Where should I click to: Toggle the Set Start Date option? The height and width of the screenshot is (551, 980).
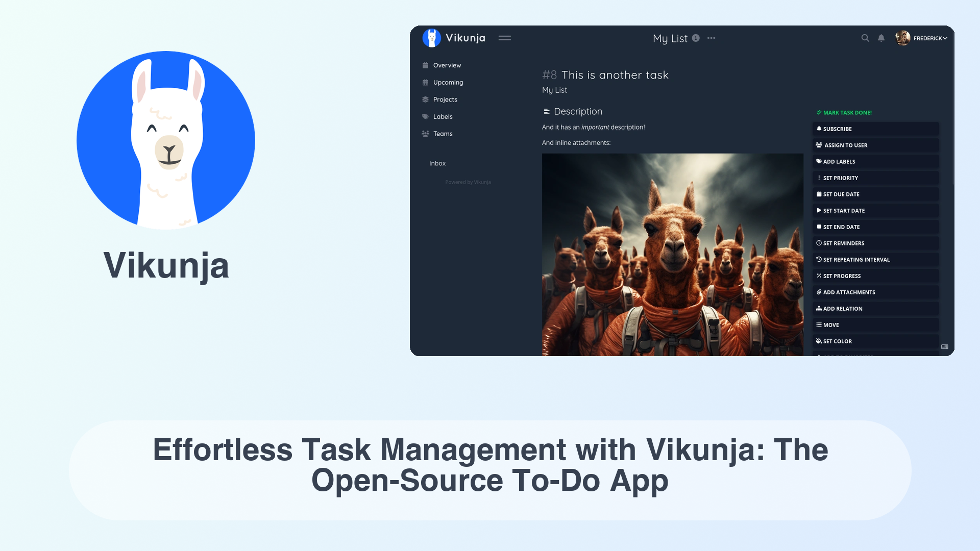click(875, 211)
